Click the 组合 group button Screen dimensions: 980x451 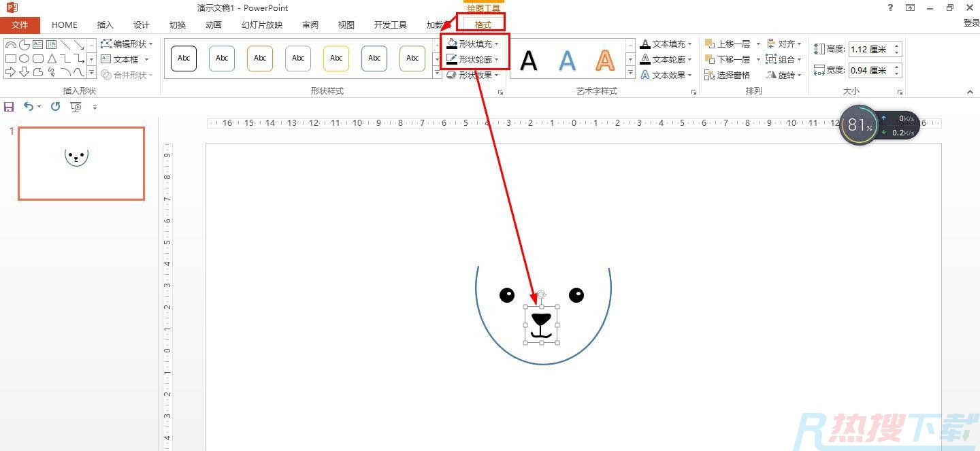tap(784, 59)
